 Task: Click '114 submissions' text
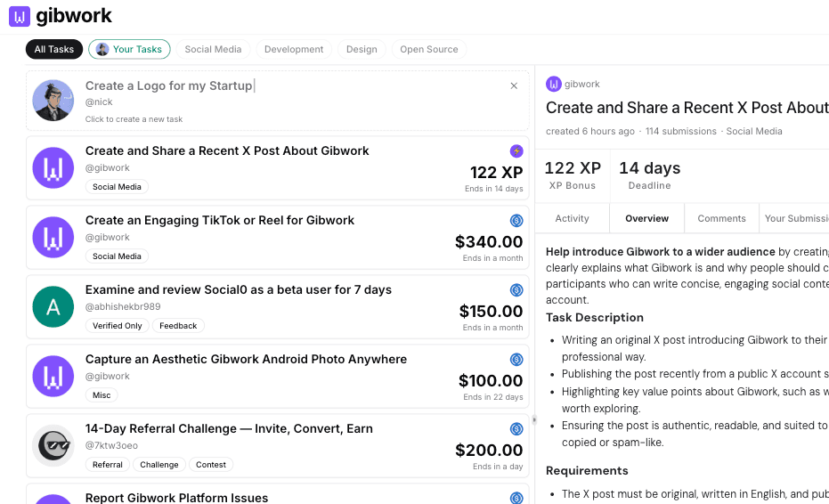[681, 131]
